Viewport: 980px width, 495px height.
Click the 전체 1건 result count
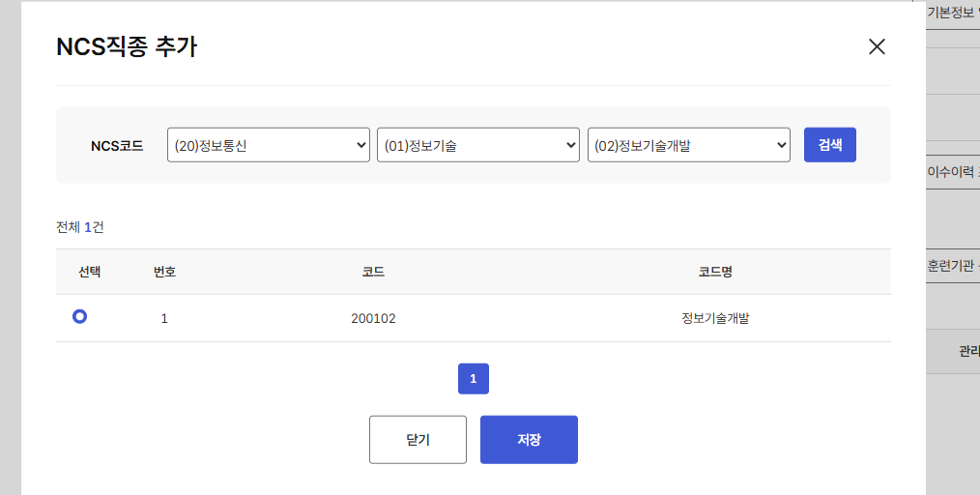[x=80, y=227]
